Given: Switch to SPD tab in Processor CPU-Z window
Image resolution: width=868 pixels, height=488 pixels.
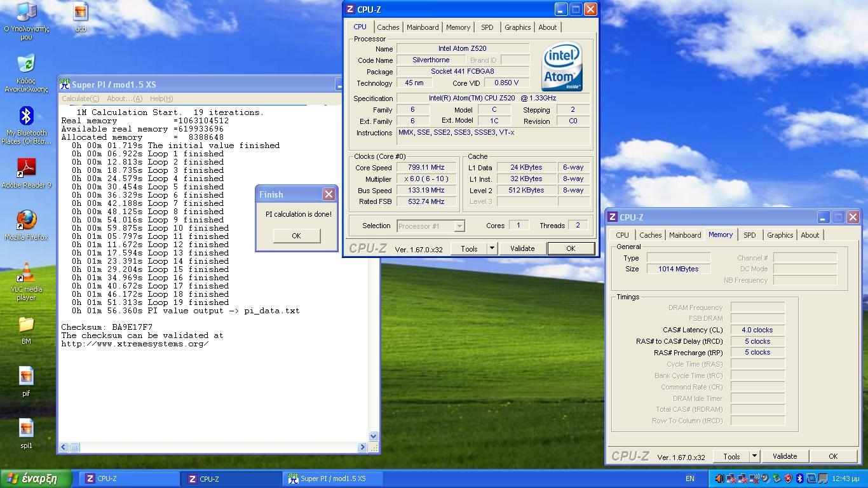Looking at the screenshot, I should coord(487,27).
